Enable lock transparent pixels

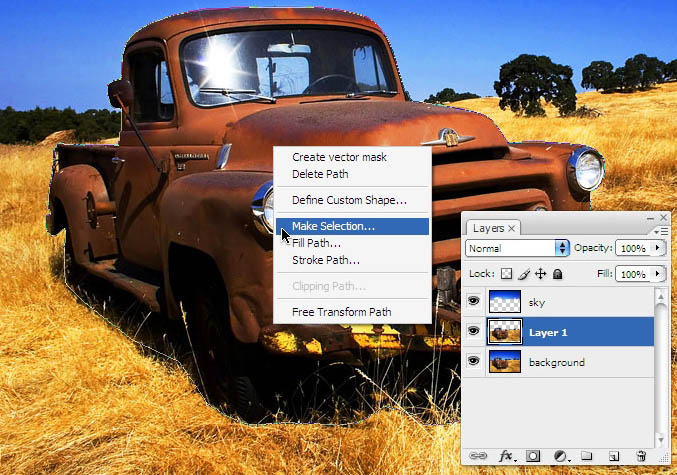(506, 274)
